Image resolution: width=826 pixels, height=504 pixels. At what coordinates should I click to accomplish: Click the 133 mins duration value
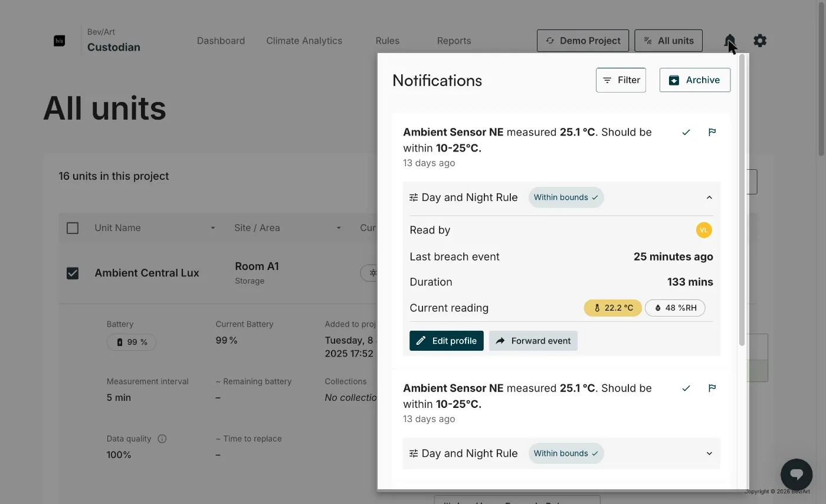[x=690, y=282]
